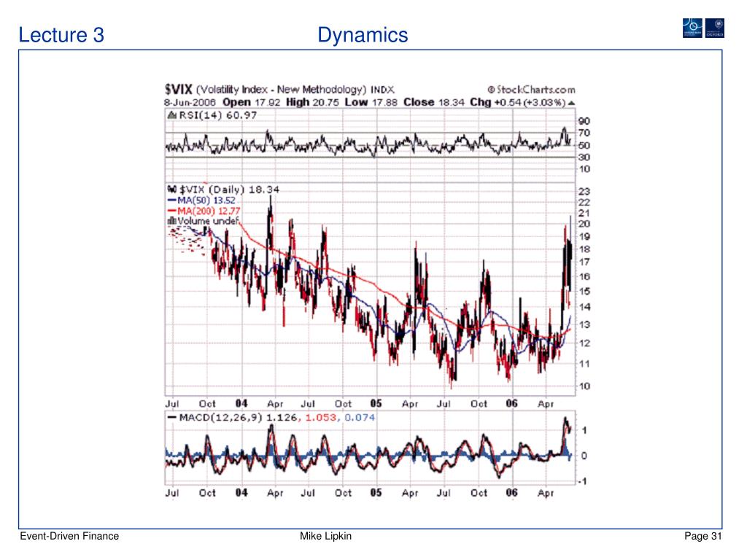
Task: Click the '$VIX' ticker symbol title
Action: click(179, 89)
